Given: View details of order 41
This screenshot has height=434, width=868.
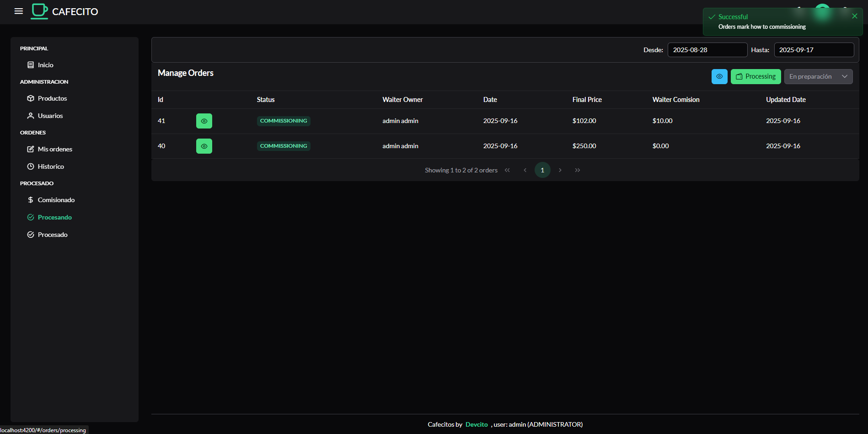Looking at the screenshot, I should 204,121.
